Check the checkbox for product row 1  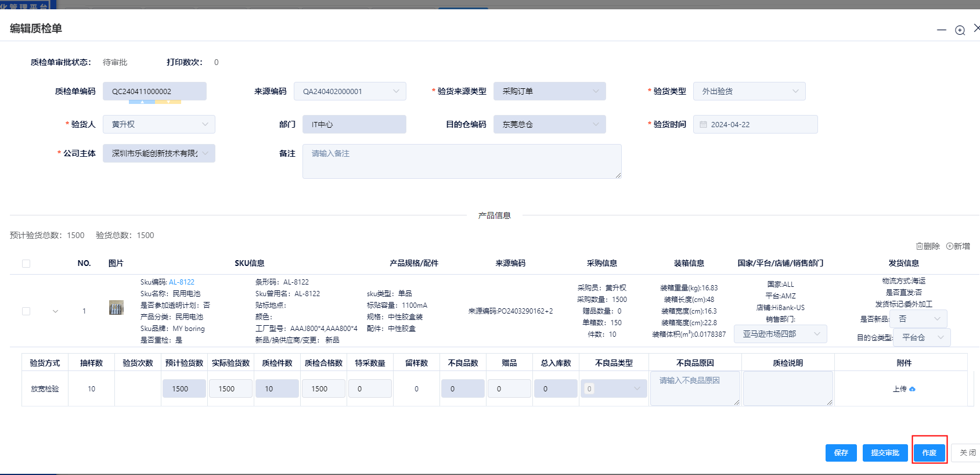(x=26, y=311)
